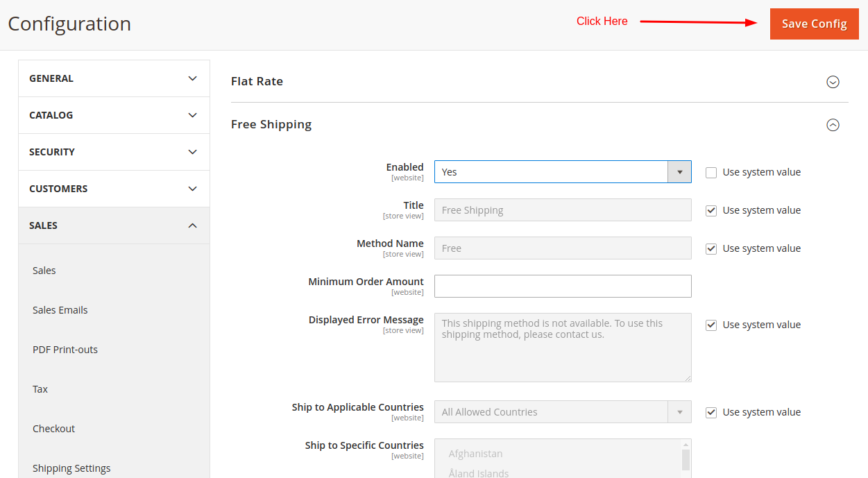
Task: Open the Enabled dropdown showing Yes
Action: click(x=563, y=172)
